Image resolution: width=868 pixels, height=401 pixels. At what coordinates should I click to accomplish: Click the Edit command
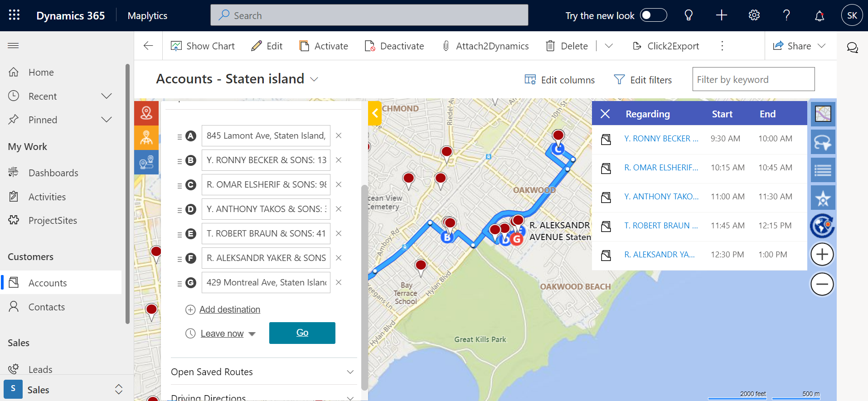pos(267,46)
